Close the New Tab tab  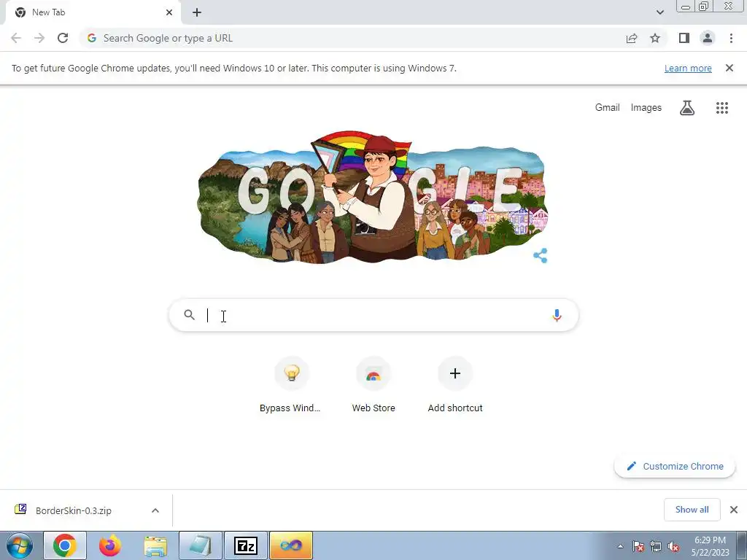(169, 12)
